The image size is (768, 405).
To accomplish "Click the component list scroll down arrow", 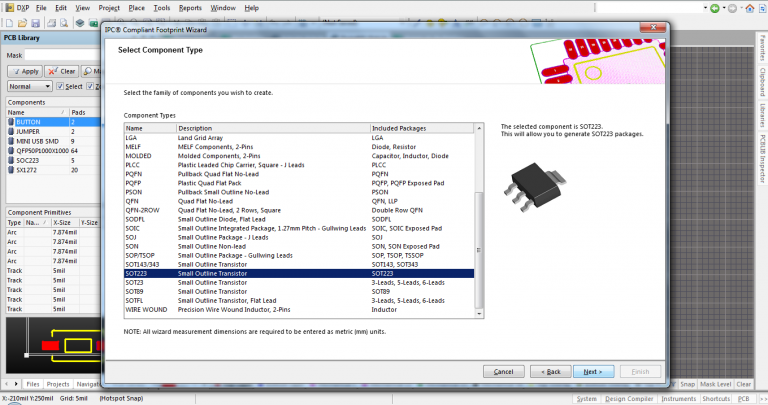I will (479, 313).
